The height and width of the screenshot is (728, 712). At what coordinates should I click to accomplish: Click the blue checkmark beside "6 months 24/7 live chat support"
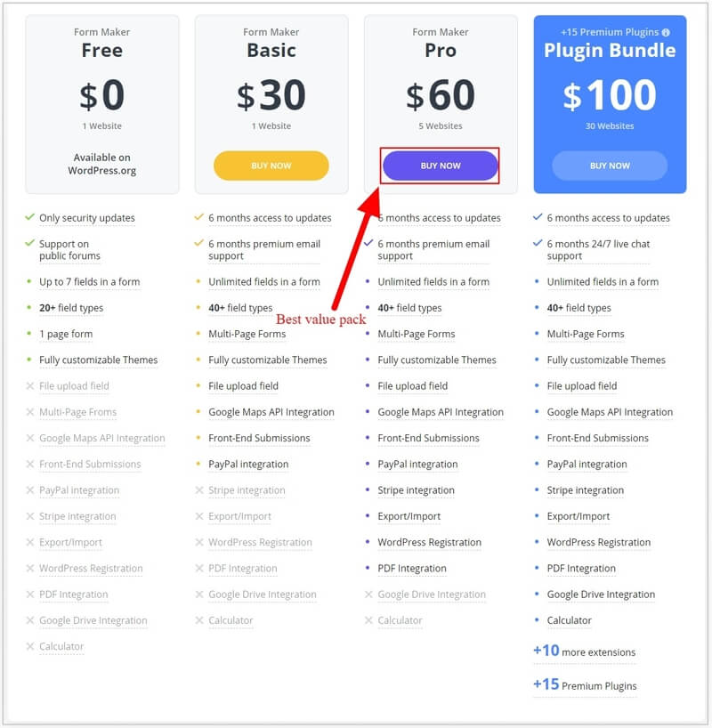click(x=536, y=245)
